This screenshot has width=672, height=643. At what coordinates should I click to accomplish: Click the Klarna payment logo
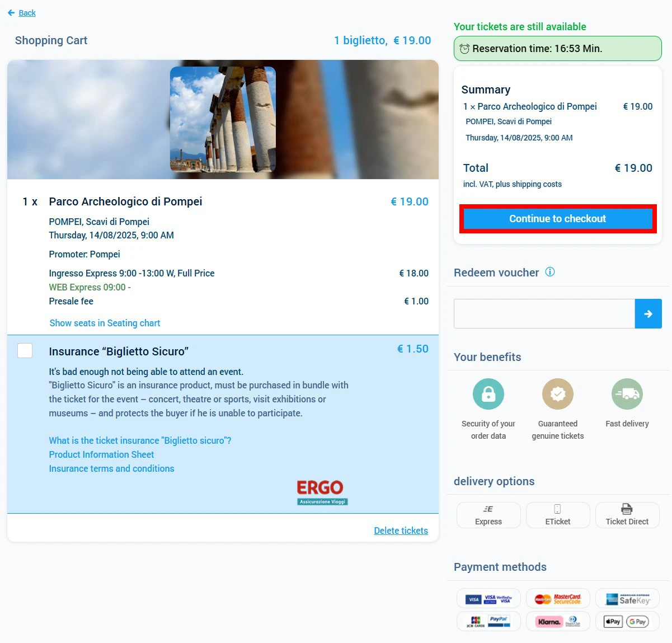tap(549, 622)
